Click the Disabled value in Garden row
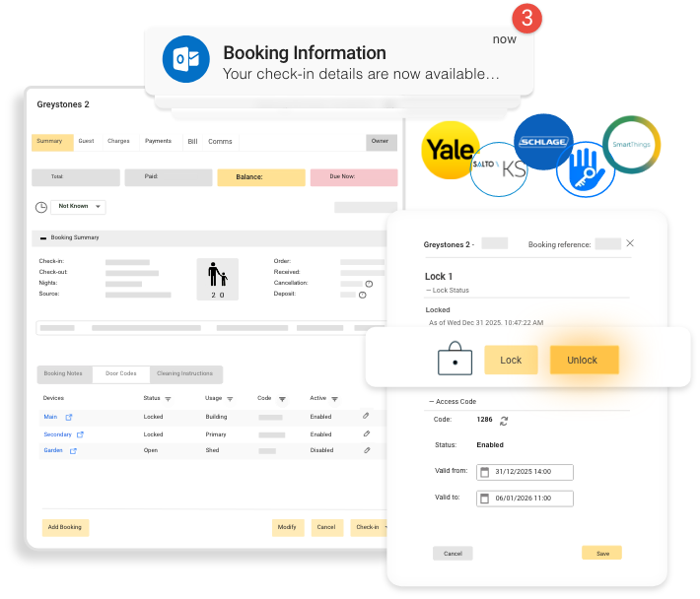Screen dimensions: 700x599 click(321, 450)
